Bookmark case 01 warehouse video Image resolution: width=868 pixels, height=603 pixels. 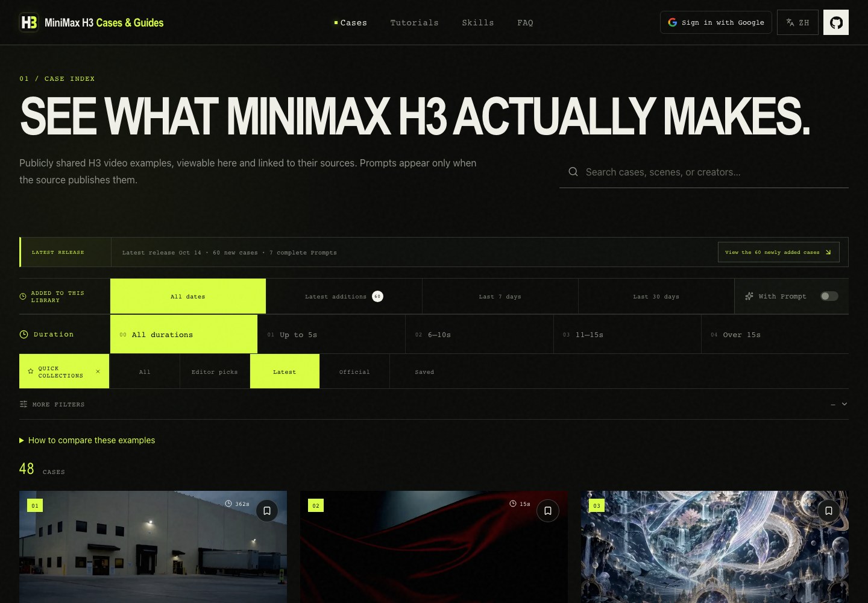pos(267,511)
